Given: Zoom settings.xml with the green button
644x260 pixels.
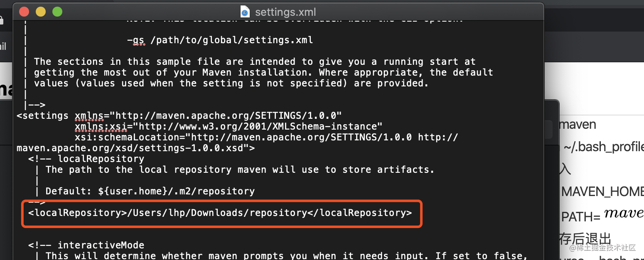Looking at the screenshot, I should click(57, 12).
